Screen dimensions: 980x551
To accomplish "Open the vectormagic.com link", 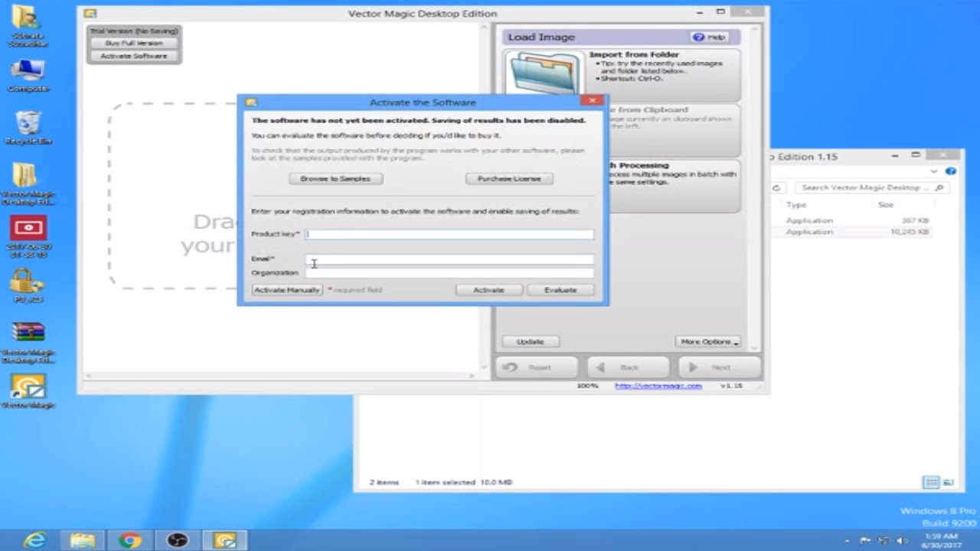I will [x=657, y=386].
